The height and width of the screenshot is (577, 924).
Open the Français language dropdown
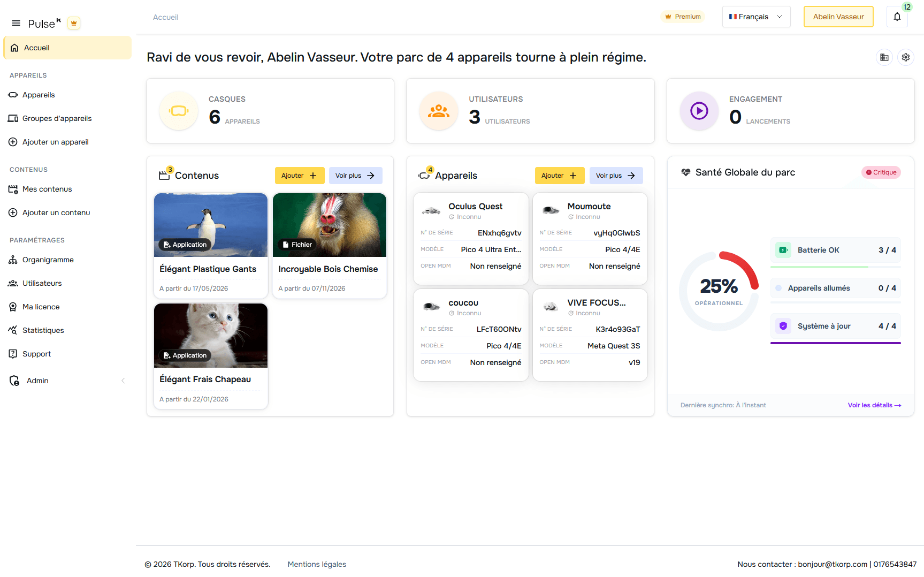tap(755, 17)
